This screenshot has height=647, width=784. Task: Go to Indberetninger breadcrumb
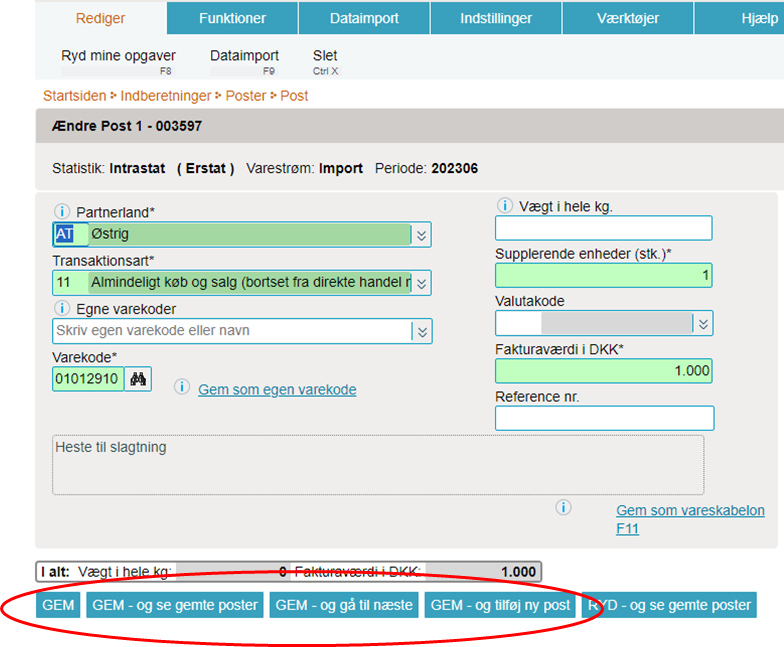click(166, 96)
